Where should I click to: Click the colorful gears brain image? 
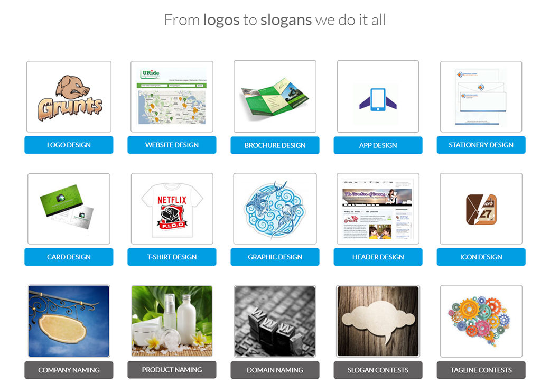click(481, 321)
